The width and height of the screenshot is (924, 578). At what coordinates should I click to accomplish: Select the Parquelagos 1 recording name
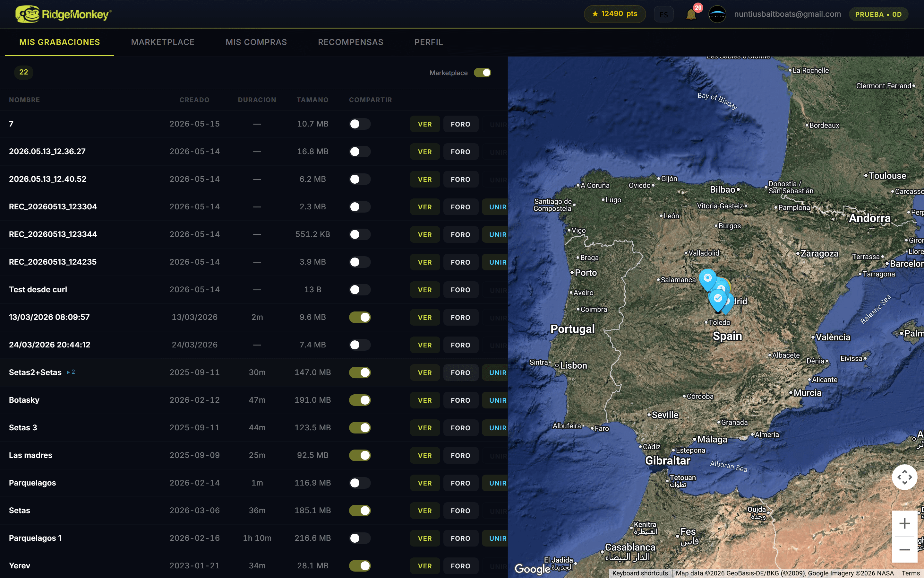pyautogui.click(x=35, y=538)
